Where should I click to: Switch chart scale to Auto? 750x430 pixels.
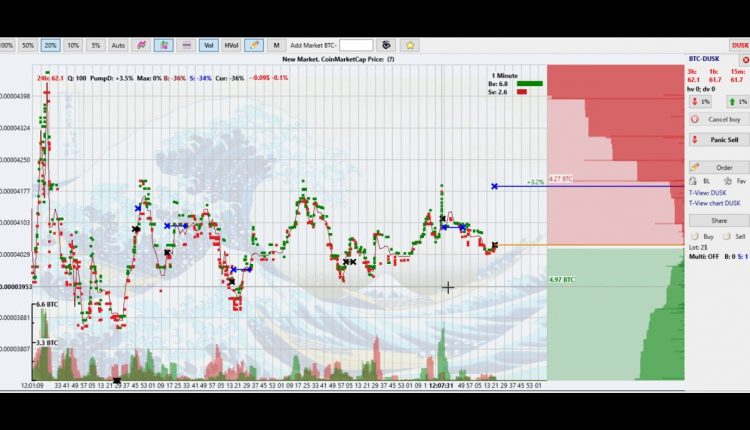click(118, 45)
